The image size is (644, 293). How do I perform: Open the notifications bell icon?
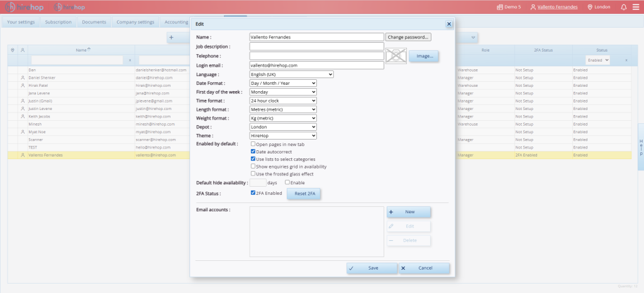pos(623,7)
